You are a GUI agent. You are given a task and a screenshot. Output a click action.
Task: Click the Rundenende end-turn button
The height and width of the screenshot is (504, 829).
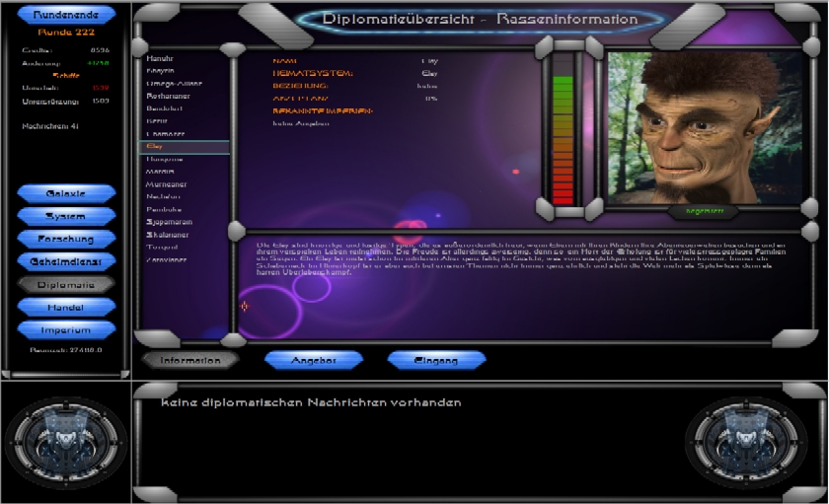click(66, 16)
